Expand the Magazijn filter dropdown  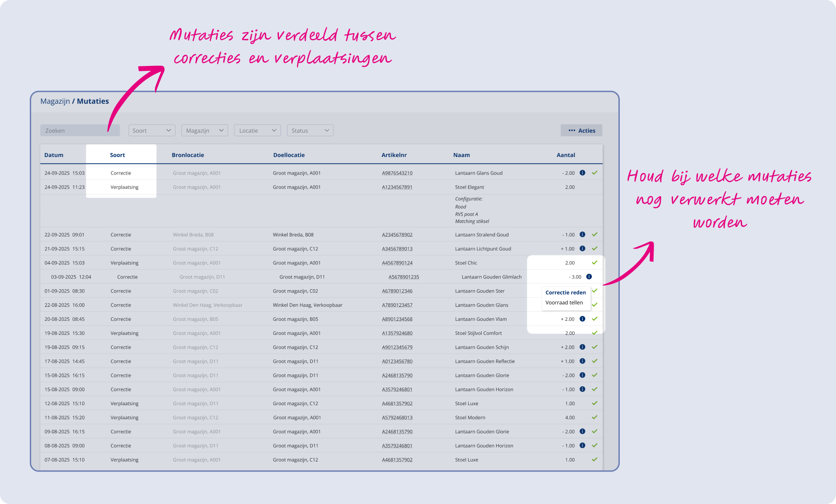click(204, 130)
